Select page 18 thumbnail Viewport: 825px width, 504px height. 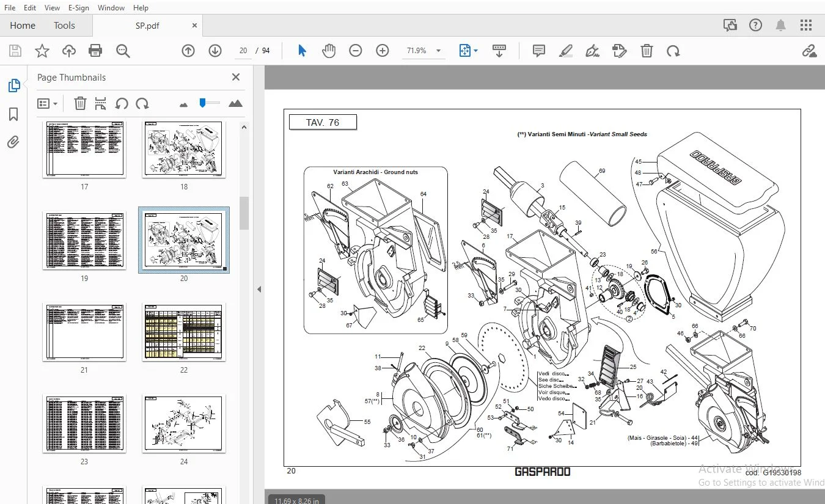pyautogui.click(x=184, y=149)
